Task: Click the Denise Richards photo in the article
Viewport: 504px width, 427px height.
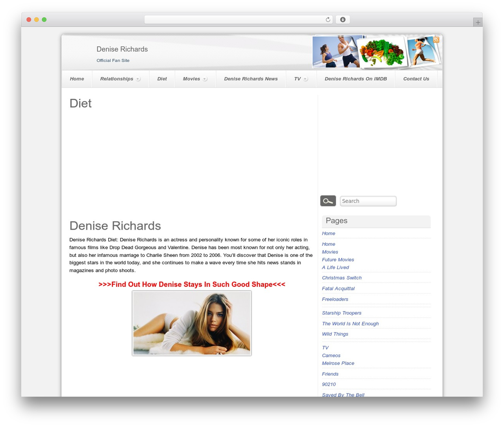Action: tap(192, 323)
